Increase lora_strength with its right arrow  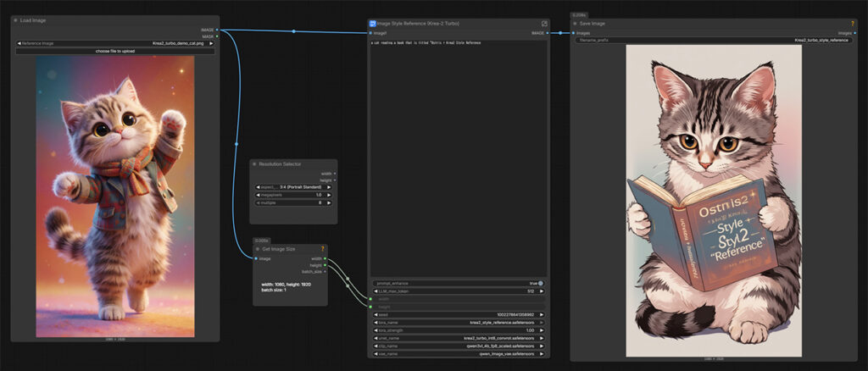click(x=541, y=330)
